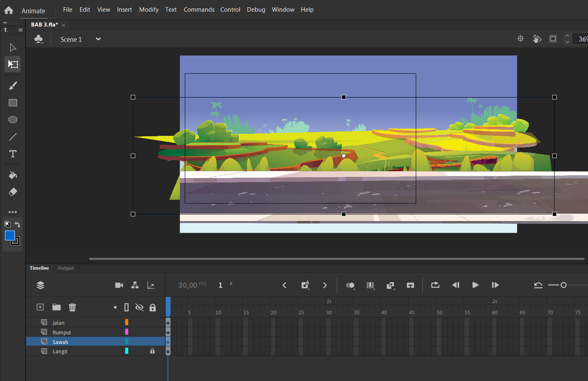Expand more tools ellipsis in toolbar
Image resolution: width=588 pixels, height=381 pixels.
(13, 212)
